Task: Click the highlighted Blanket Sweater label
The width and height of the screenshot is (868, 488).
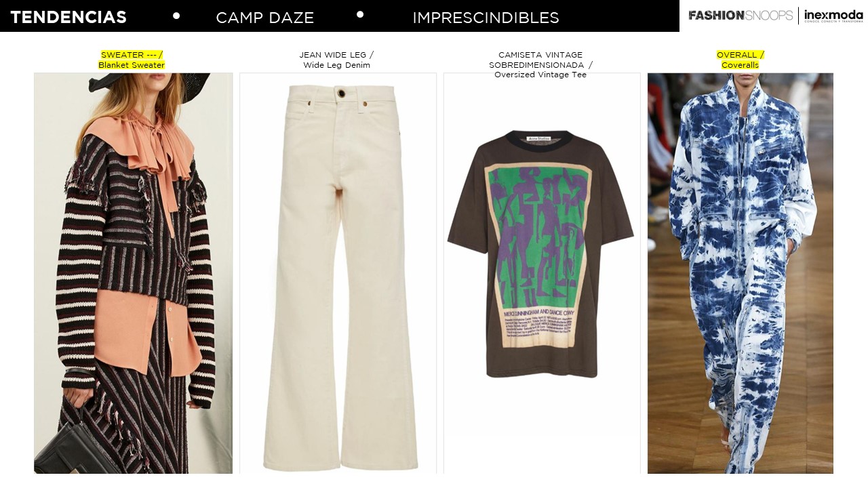Action: point(132,60)
